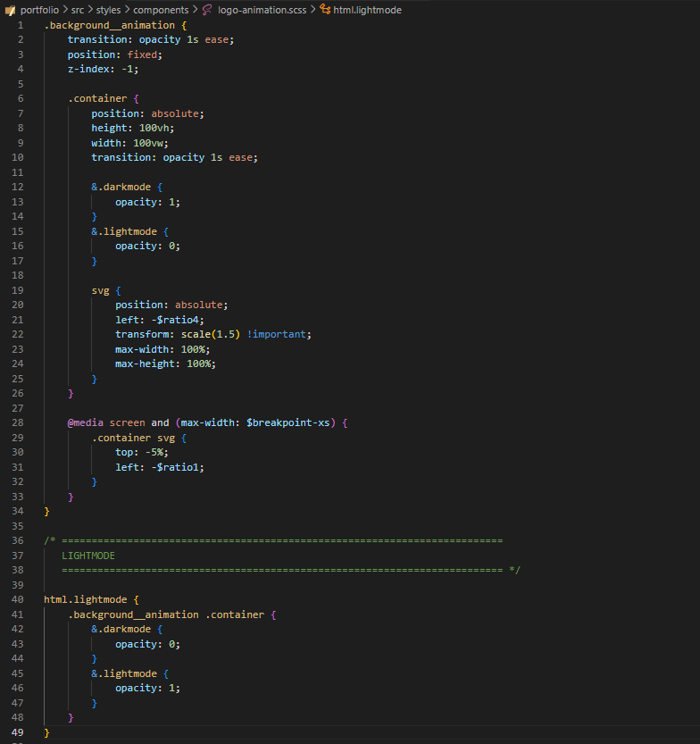Click the !important keyword in the transform rule
This screenshot has height=744, width=700.
(278, 334)
